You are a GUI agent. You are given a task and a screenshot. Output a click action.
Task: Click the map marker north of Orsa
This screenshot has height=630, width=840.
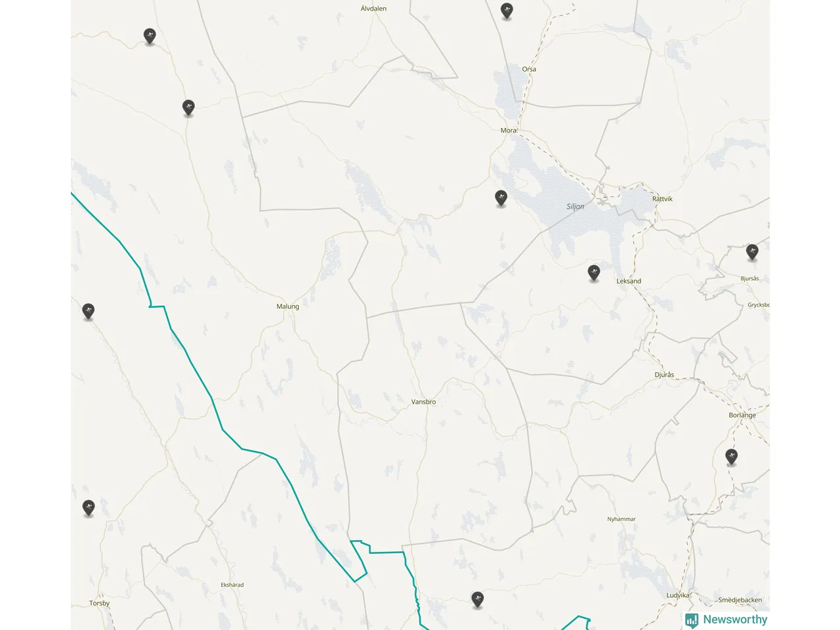[x=507, y=10]
